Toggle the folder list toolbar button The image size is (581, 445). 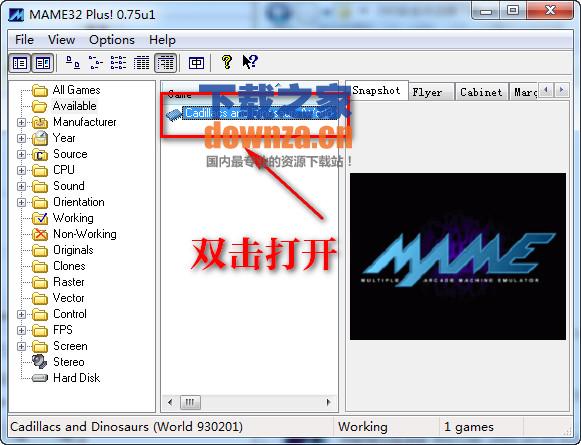(x=20, y=63)
